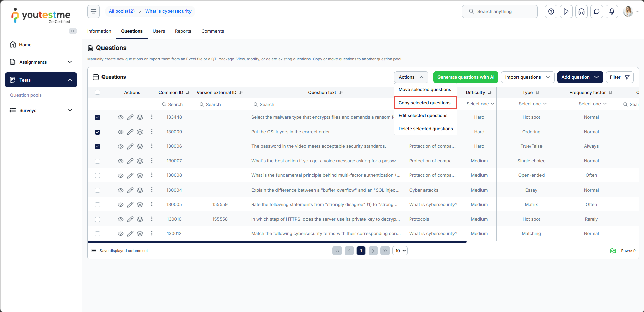Open the Import questions dropdown
The width and height of the screenshot is (644, 312).
[x=527, y=77]
